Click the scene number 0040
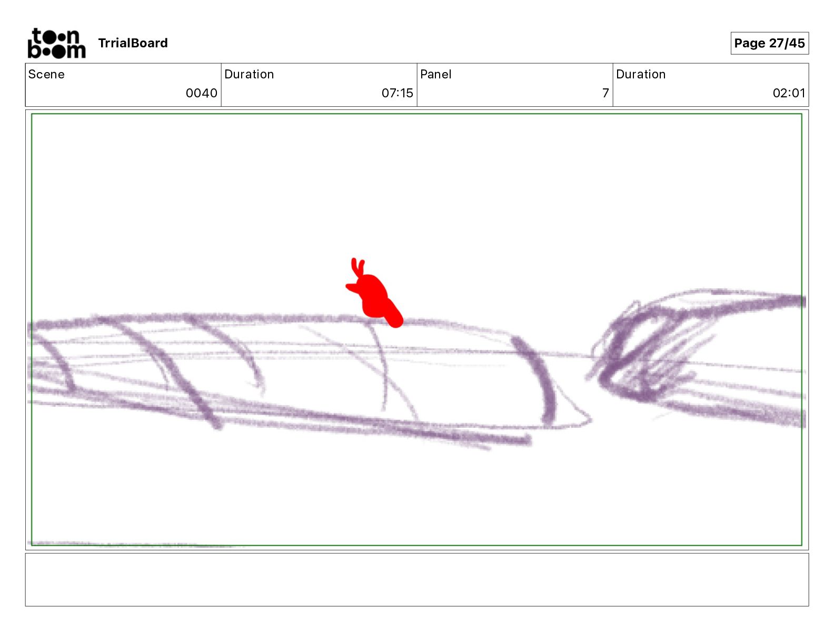This screenshot has width=834, height=644. tap(201, 93)
